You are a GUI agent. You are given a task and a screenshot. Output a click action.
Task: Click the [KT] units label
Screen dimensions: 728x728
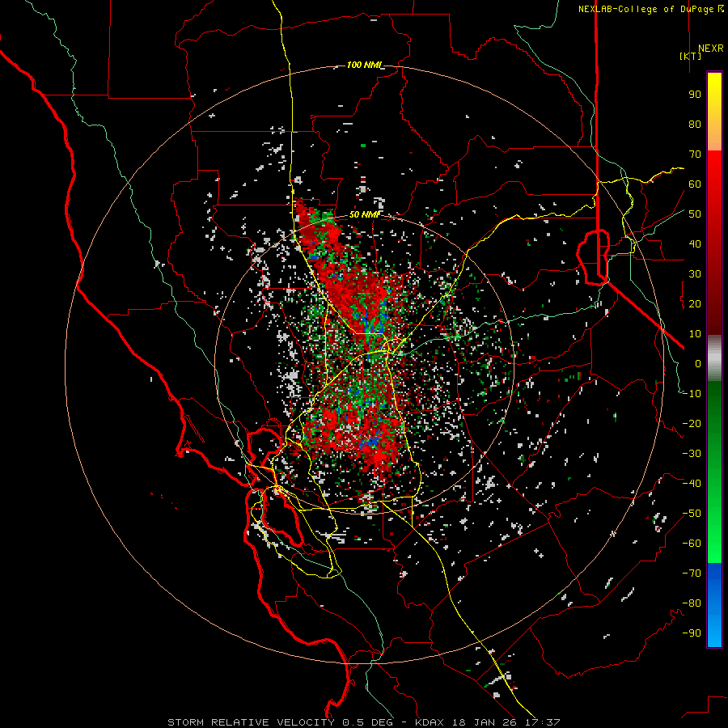691,56
